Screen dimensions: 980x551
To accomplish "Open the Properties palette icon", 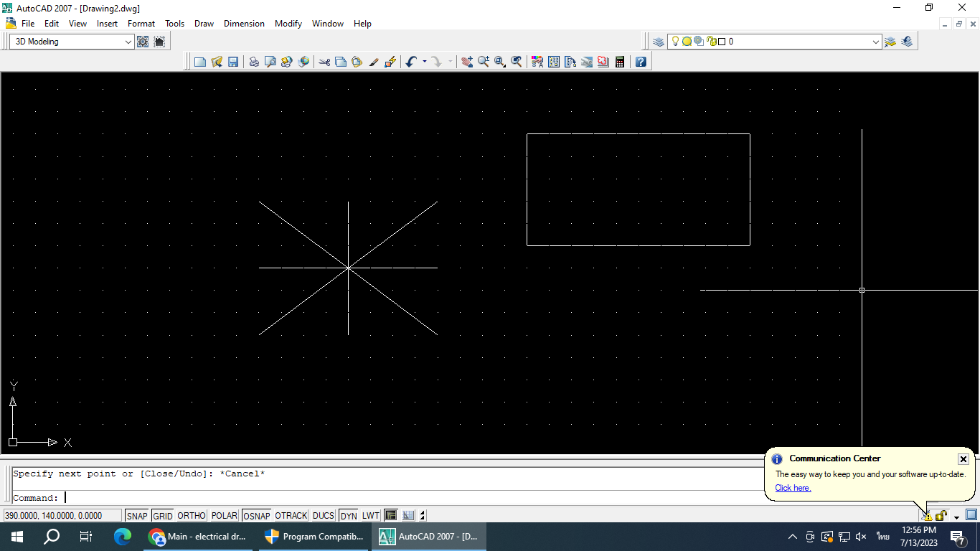I will coord(537,62).
